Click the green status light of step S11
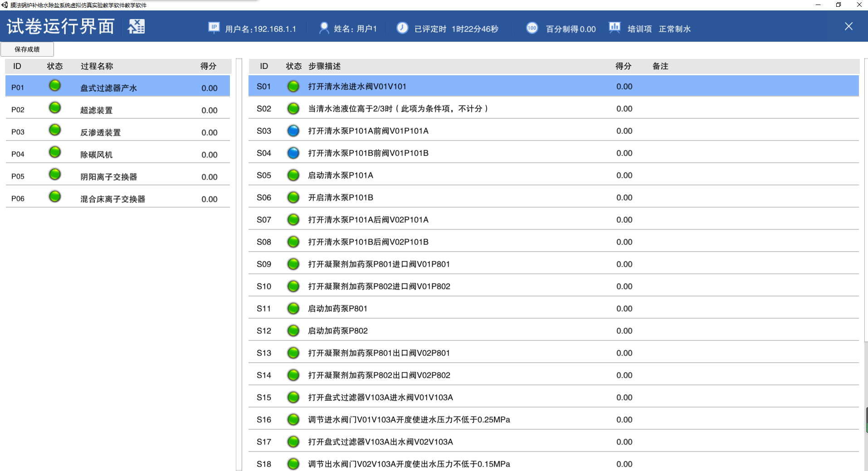 click(x=293, y=308)
